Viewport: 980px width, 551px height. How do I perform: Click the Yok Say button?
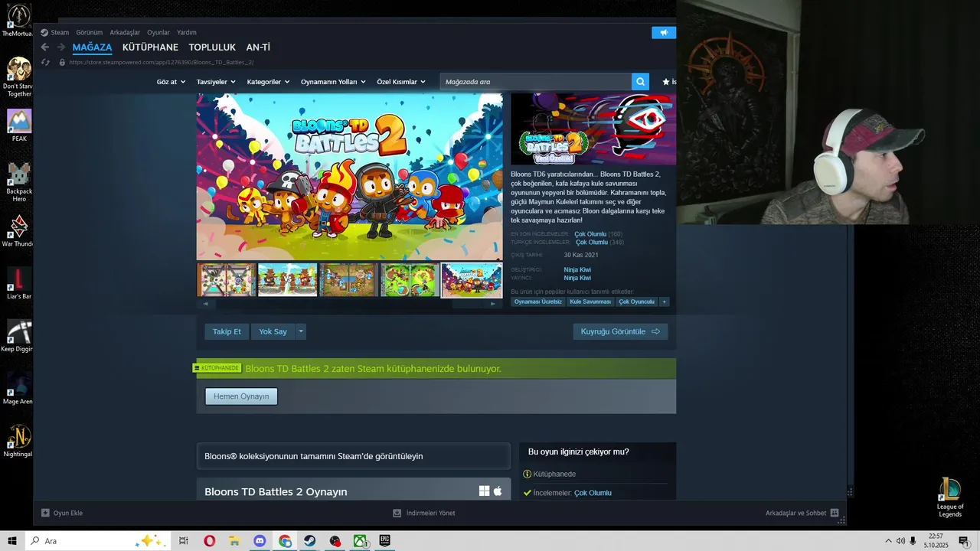[x=273, y=331]
